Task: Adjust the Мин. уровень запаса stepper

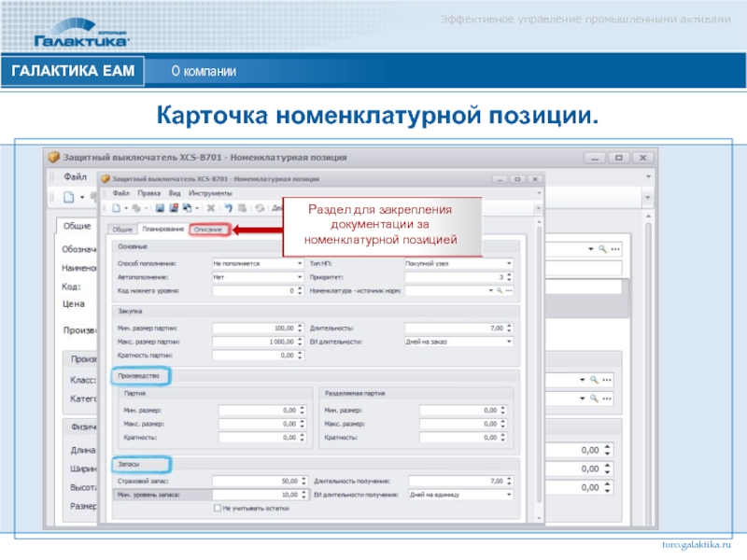Action: click(303, 495)
